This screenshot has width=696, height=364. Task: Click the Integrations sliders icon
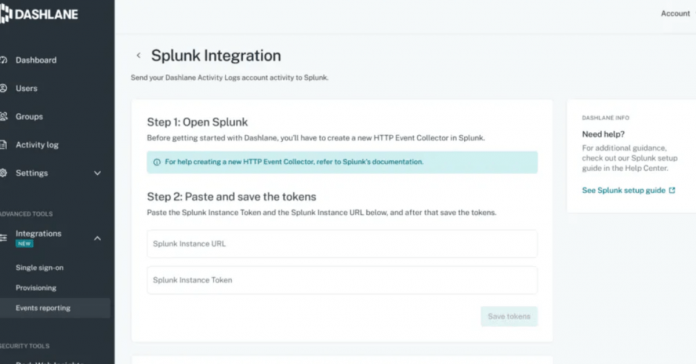(3, 238)
